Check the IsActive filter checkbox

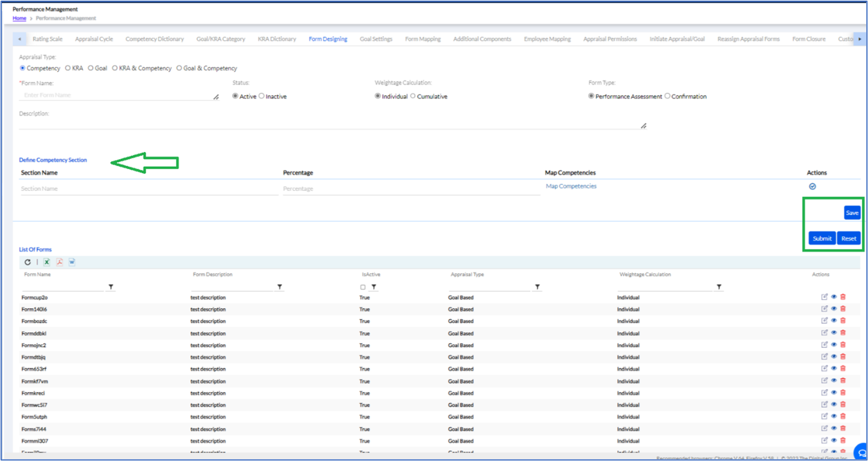363,287
